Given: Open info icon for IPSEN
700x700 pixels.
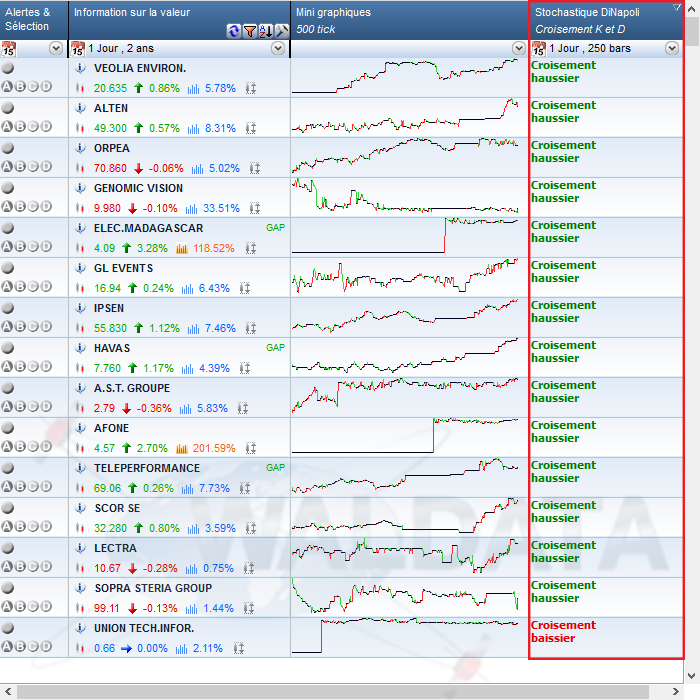Looking at the screenshot, I should point(80,308).
